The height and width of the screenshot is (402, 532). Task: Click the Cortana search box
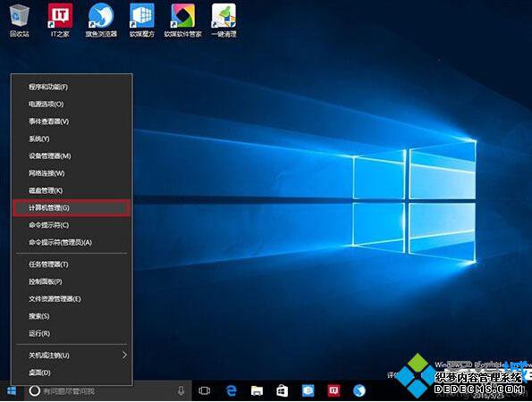click(107, 390)
